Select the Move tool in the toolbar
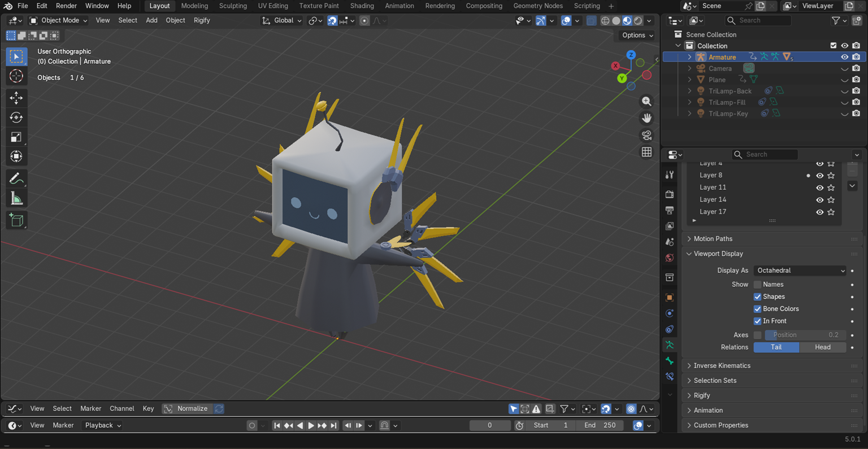868x449 pixels. [16, 98]
